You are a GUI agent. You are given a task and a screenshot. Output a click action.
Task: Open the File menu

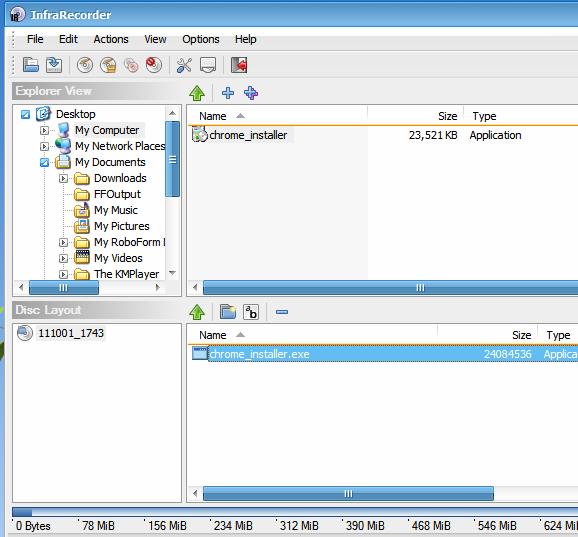(35, 39)
